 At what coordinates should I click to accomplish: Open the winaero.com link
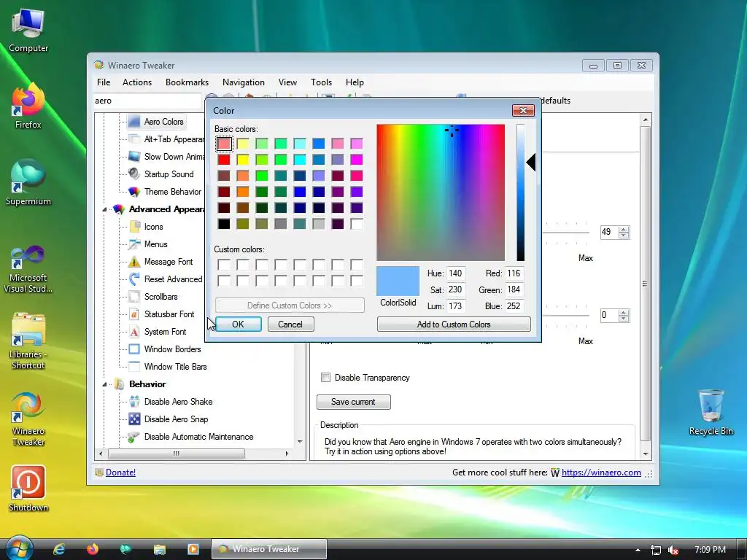click(x=601, y=472)
